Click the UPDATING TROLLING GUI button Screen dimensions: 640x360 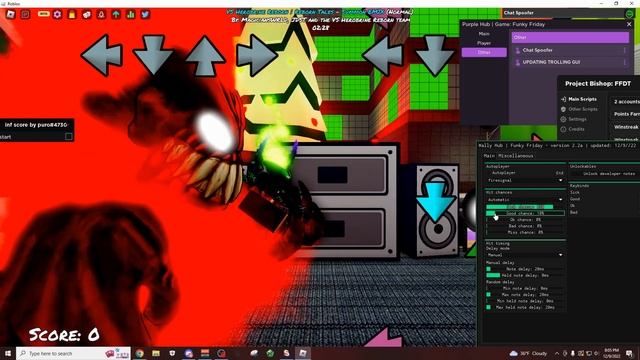tap(571, 62)
